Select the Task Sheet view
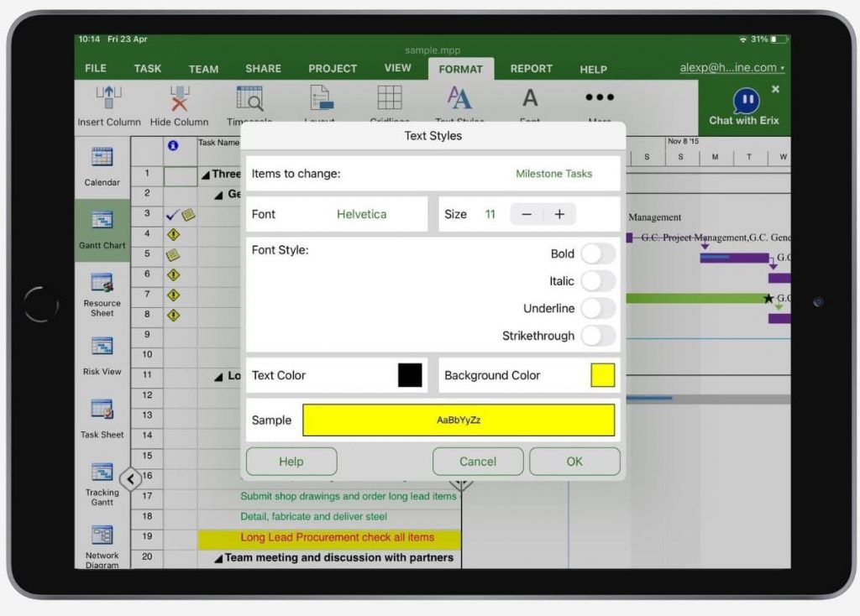This screenshot has height=616, width=860. [x=101, y=418]
